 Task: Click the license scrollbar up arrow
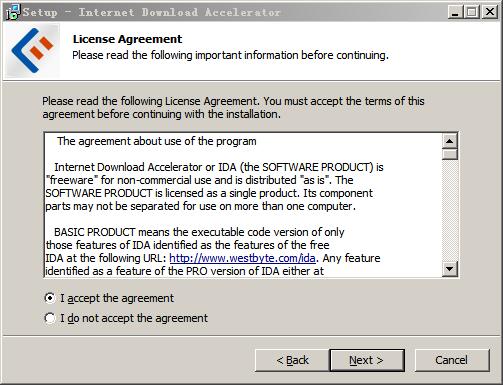[450, 141]
